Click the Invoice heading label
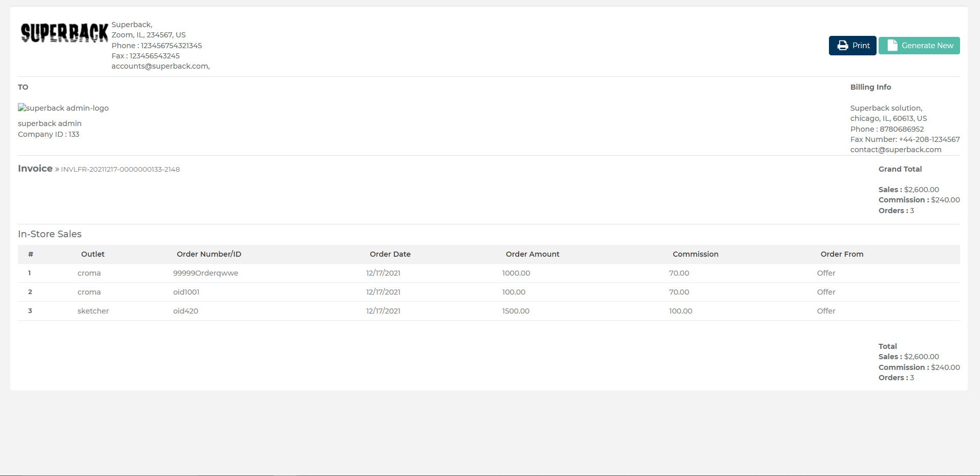 pos(35,169)
